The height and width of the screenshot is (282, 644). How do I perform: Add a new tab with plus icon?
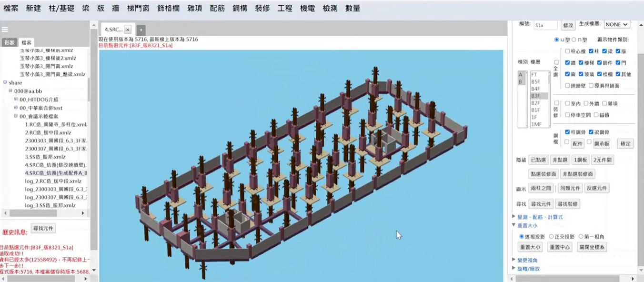click(x=141, y=30)
